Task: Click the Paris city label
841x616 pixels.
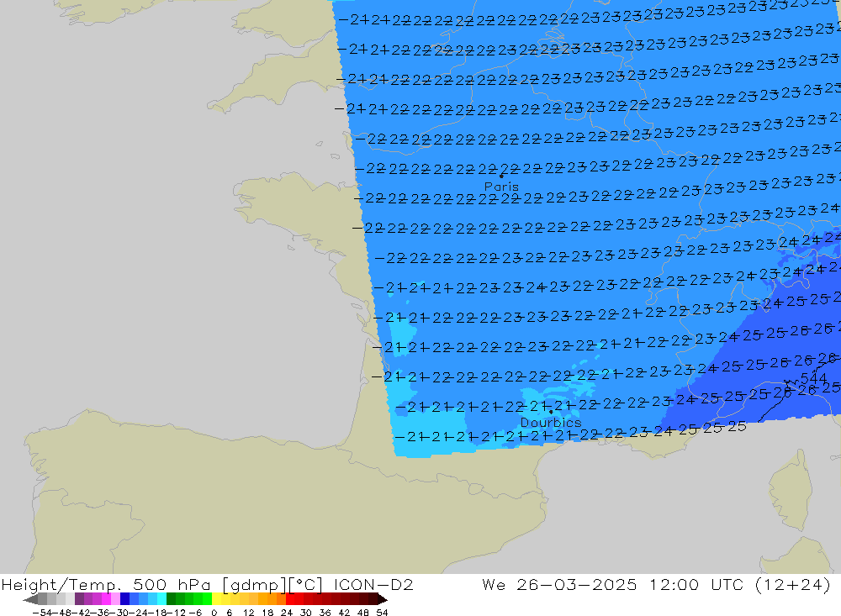Action: [x=501, y=187]
